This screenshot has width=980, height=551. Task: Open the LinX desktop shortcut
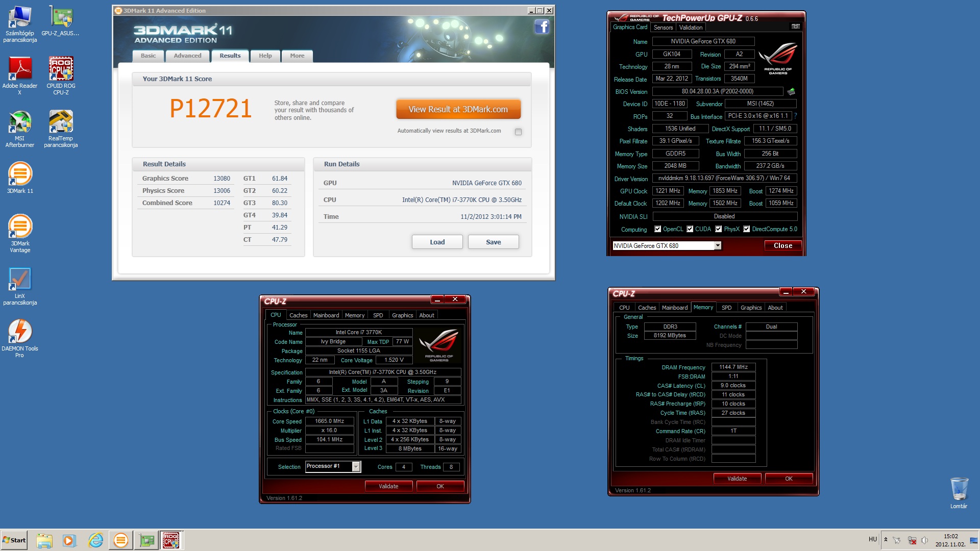coord(20,280)
